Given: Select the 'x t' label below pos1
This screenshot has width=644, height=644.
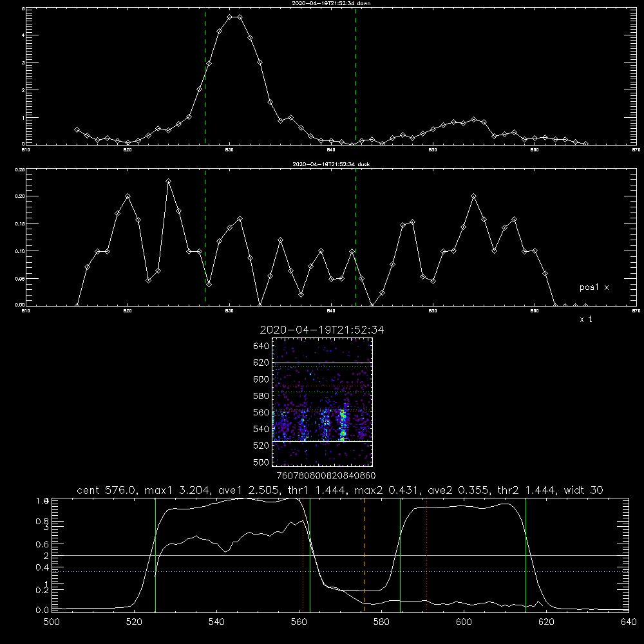Looking at the screenshot, I should point(585,319).
